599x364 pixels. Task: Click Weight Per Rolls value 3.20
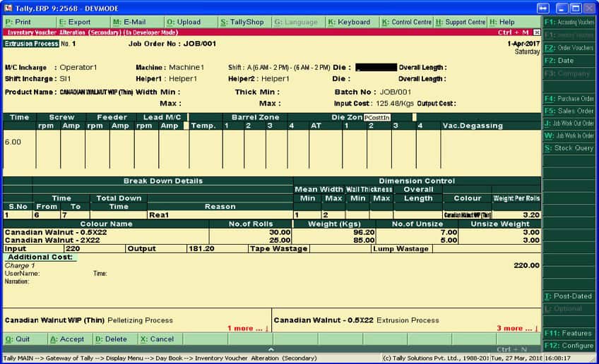(x=530, y=215)
